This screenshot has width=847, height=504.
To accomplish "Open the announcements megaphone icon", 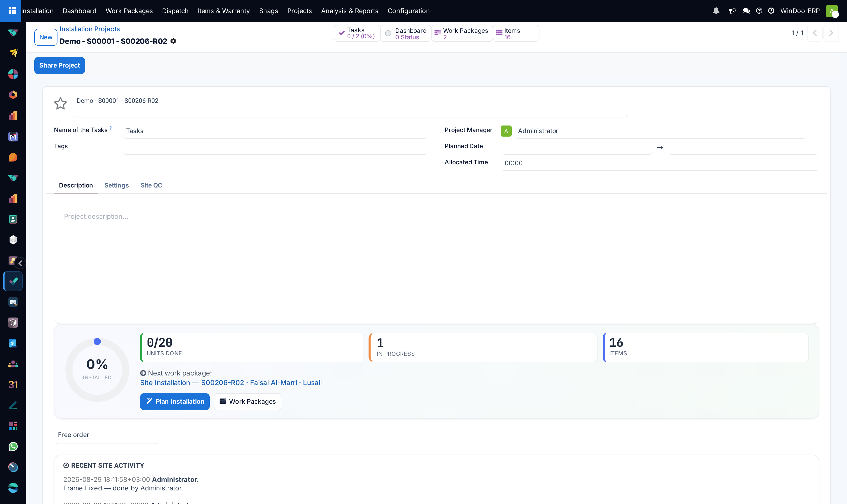I will coord(732,11).
